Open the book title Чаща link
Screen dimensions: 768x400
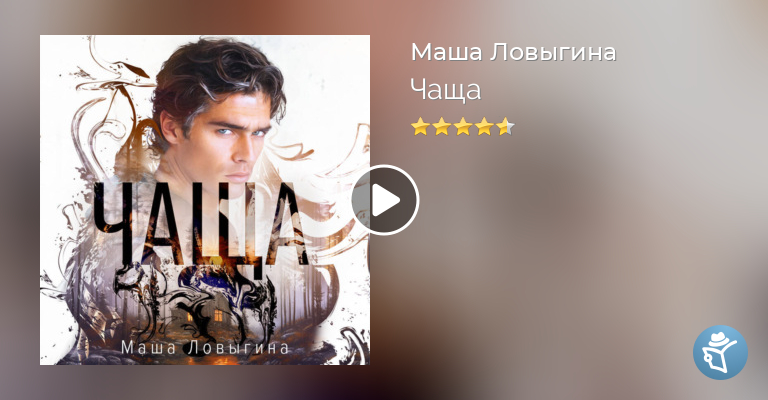446,90
